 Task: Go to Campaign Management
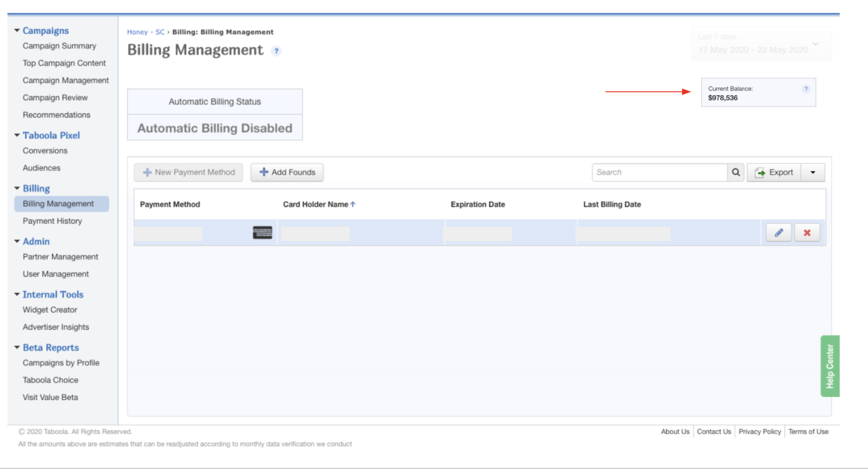tap(66, 81)
